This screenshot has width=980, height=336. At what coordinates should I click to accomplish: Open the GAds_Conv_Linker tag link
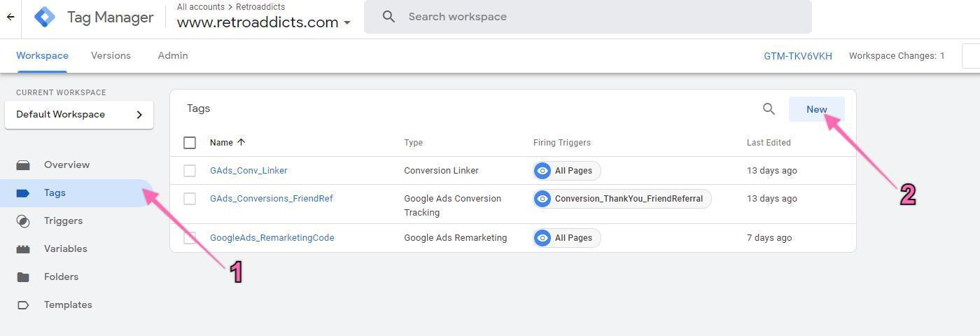[x=248, y=171]
